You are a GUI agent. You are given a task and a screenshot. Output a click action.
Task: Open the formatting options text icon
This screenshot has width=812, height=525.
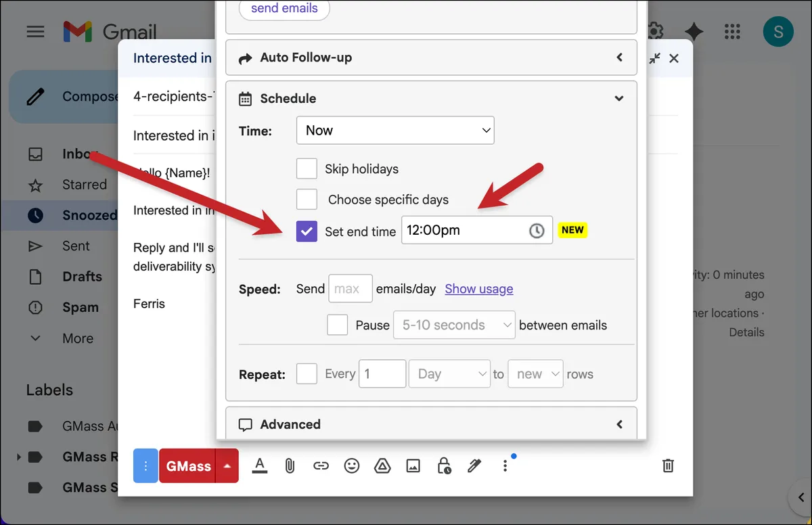(260, 465)
